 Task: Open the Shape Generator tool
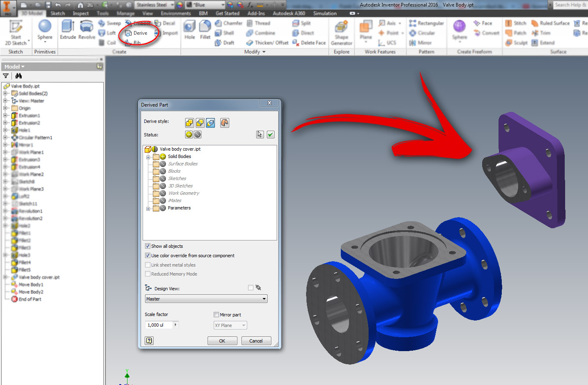click(x=341, y=33)
